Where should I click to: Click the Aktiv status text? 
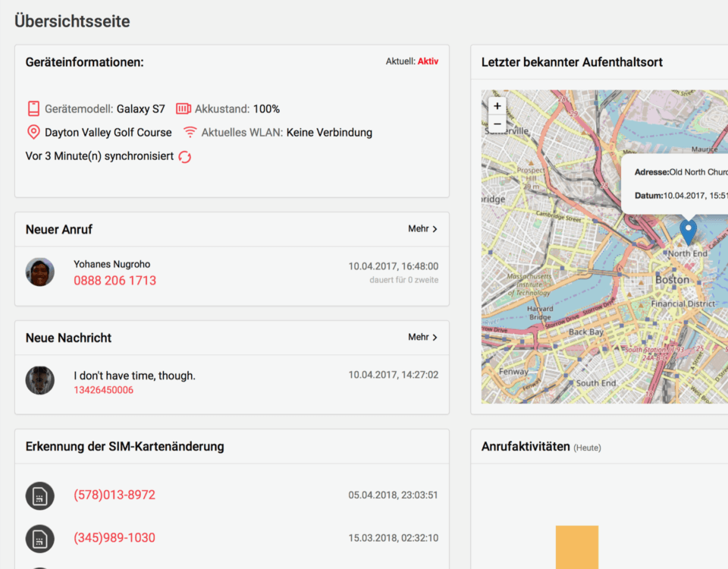(x=428, y=61)
